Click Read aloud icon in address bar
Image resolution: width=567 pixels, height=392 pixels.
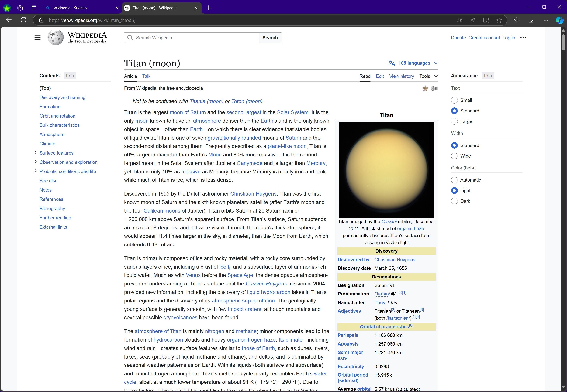click(x=473, y=20)
